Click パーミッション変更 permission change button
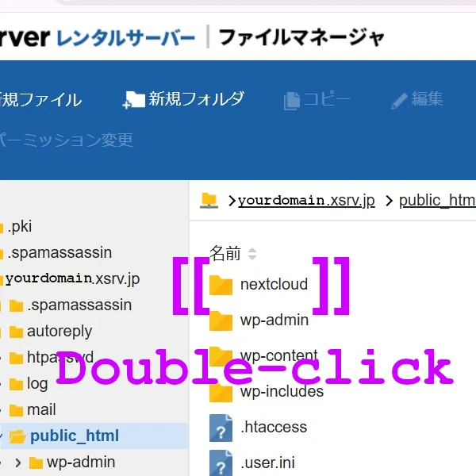This screenshot has width=476, height=476. point(66,140)
